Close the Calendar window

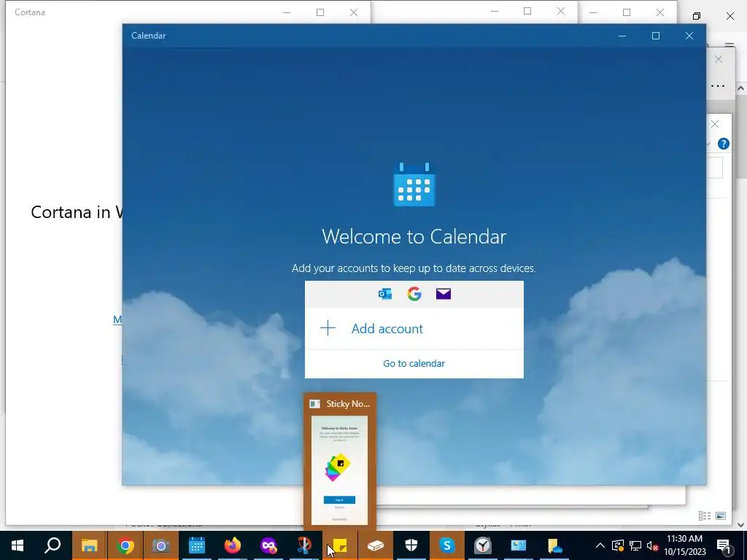(x=689, y=36)
